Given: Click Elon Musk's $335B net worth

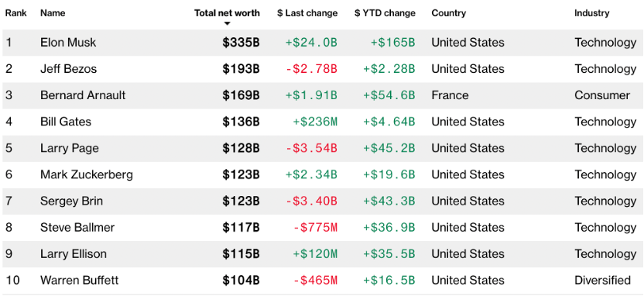Looking at the screenshot, I should [241, 43].
